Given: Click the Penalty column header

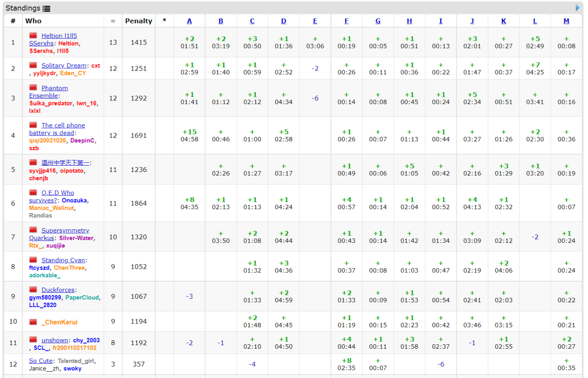Looking at the screenshot, I should (138, 21).
